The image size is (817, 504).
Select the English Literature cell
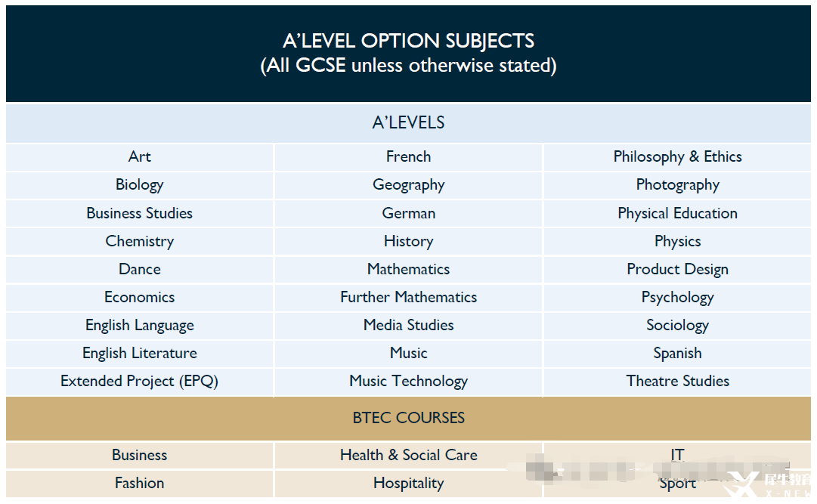coord(140,354)
